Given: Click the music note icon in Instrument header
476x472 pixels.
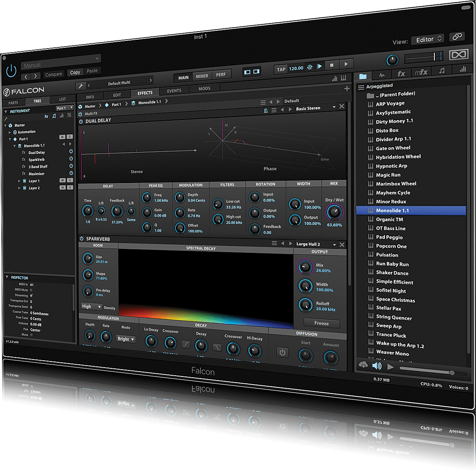Looking at the screenshot, I should click(x=54, y=116).
